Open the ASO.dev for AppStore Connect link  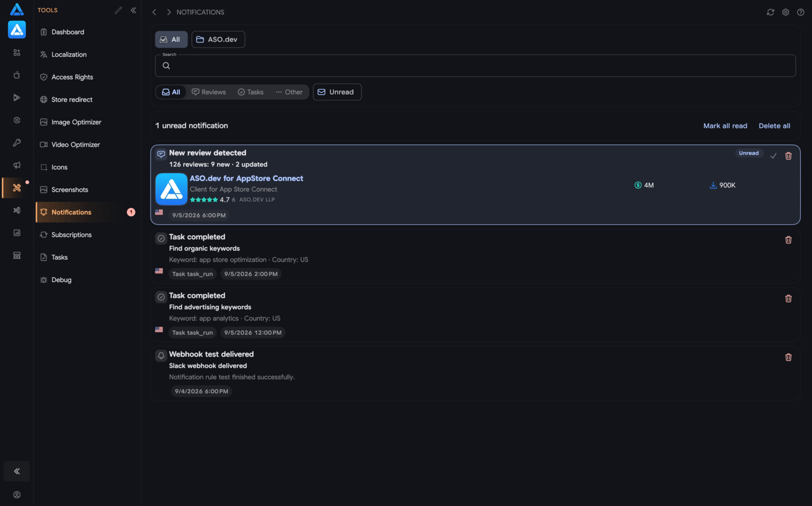(x=246, y=179)
